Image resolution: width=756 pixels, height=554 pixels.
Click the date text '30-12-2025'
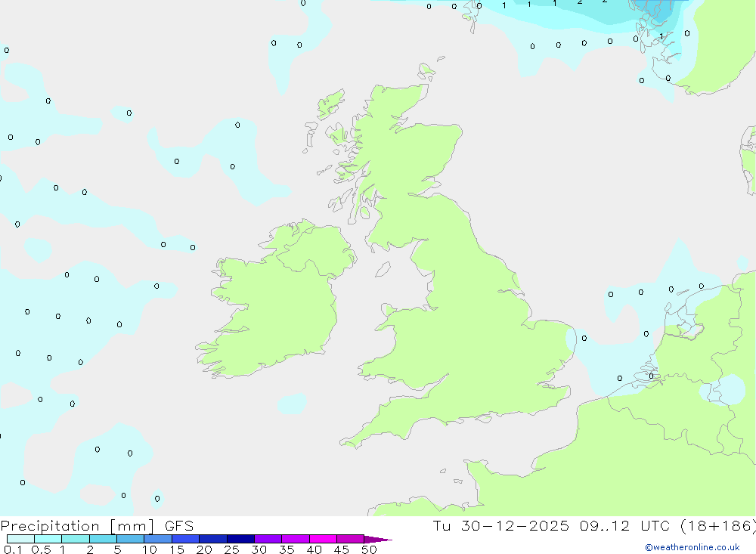(515, 526)
